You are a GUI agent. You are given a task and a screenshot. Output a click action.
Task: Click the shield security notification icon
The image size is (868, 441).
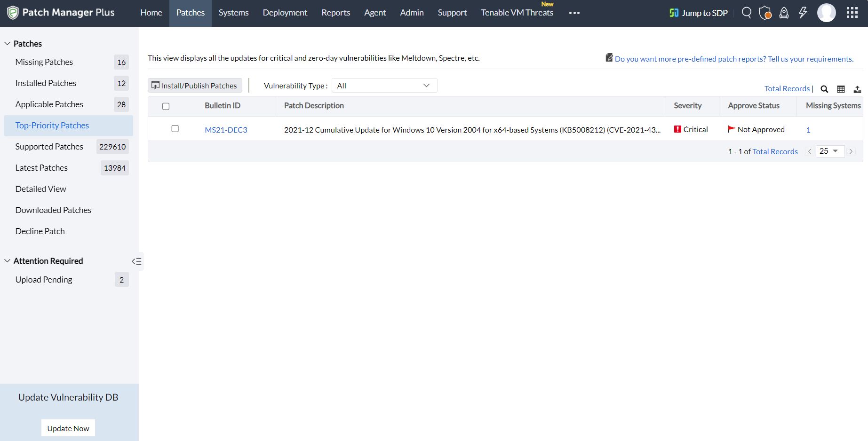pos(765,13)
